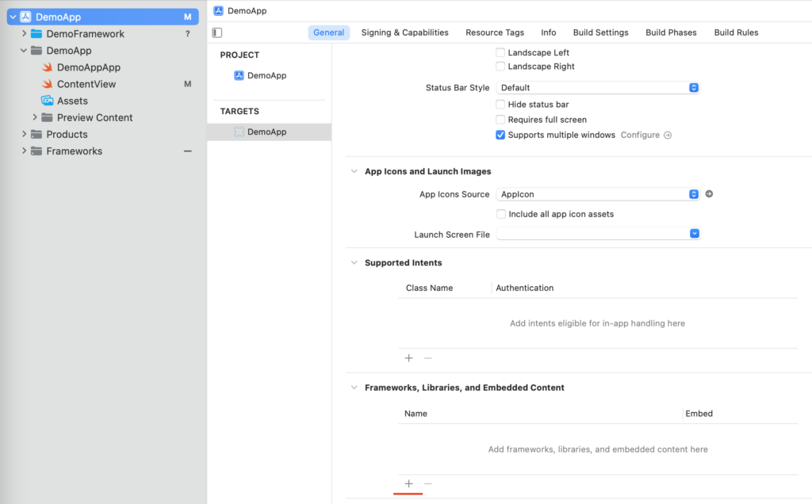Toggle the project and targets list sidebar
The image size is (812, 504).
tap(217, 32)
